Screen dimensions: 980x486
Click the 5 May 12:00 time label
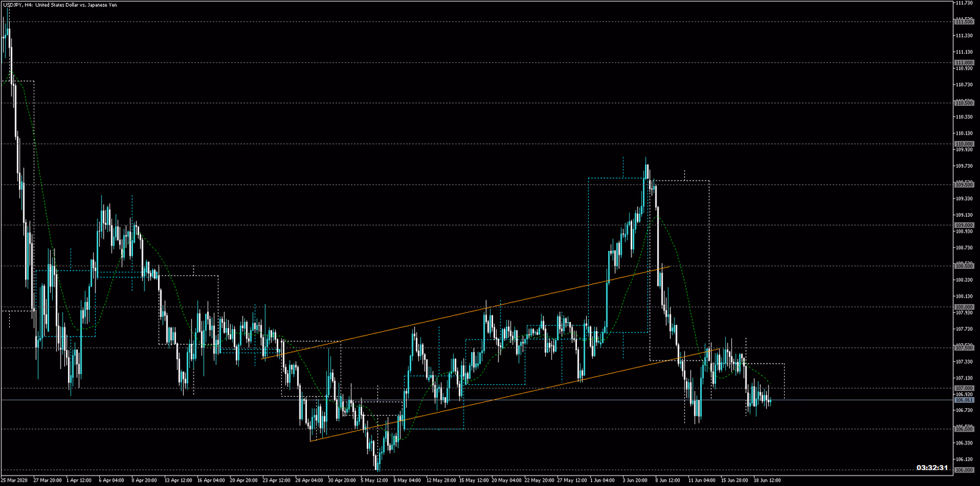(x=374, y=480)
